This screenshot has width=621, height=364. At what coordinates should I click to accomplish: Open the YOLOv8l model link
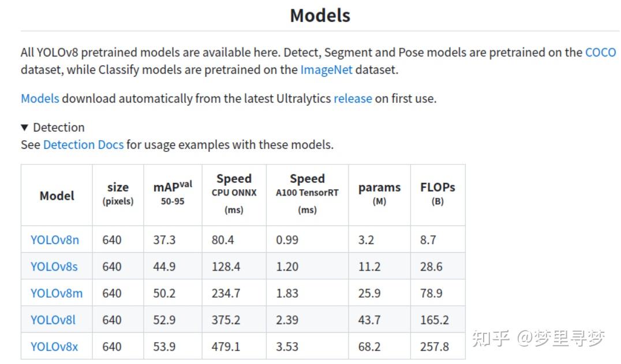[x=53, y=320]
